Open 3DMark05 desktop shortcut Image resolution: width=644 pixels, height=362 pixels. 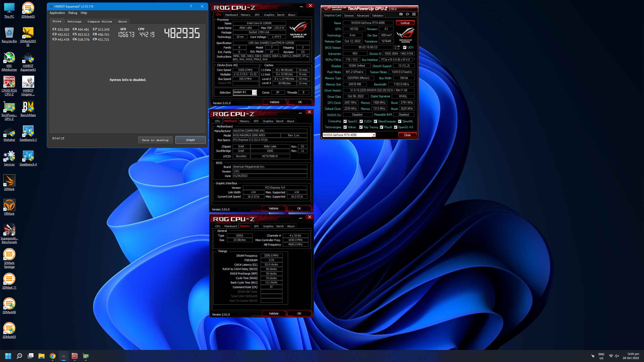coord(9,331)
